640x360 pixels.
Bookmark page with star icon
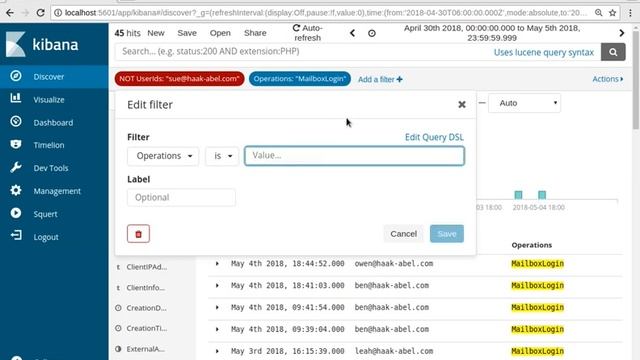613,13
